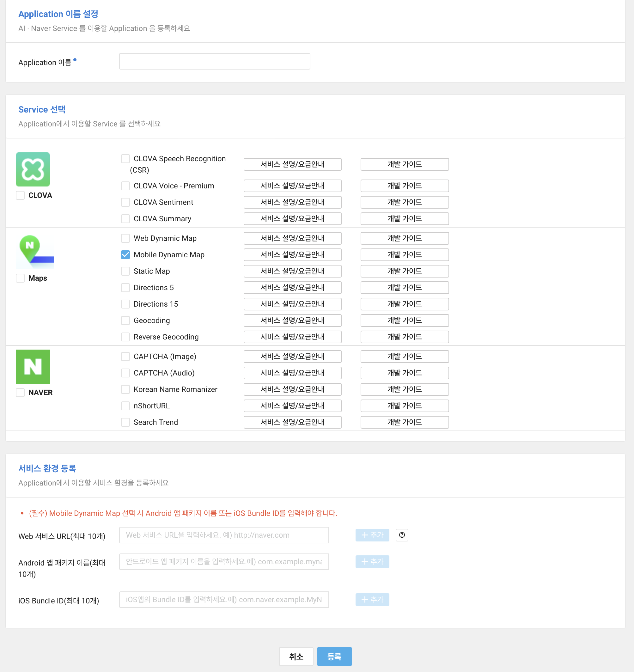Click the Application 이름 input field
The width and height of the screenshot is (634, 672).
coord(214,61)
